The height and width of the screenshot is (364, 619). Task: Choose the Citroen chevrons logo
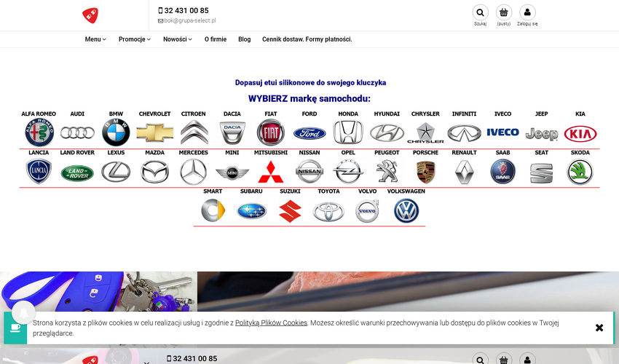pos(194,132)
